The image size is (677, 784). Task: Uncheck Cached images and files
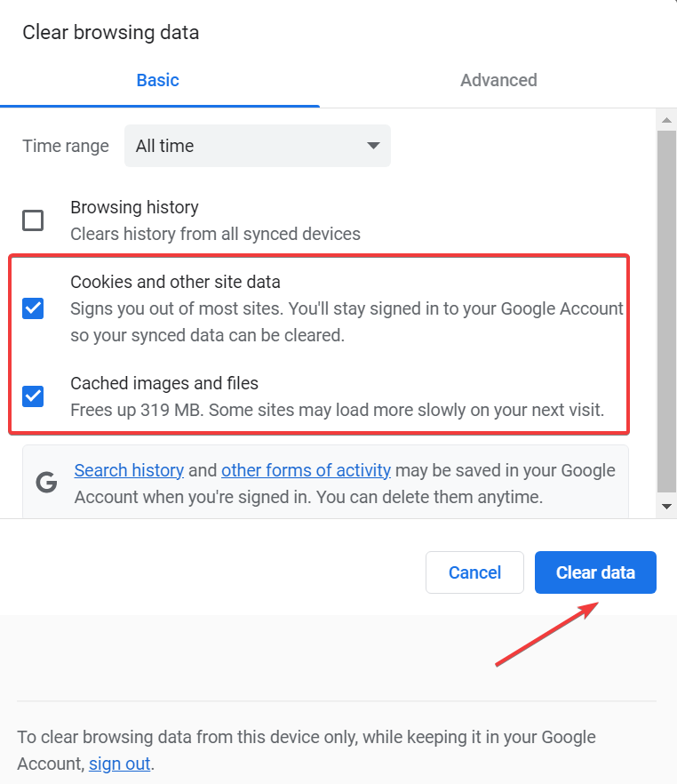tap(33, 396)
